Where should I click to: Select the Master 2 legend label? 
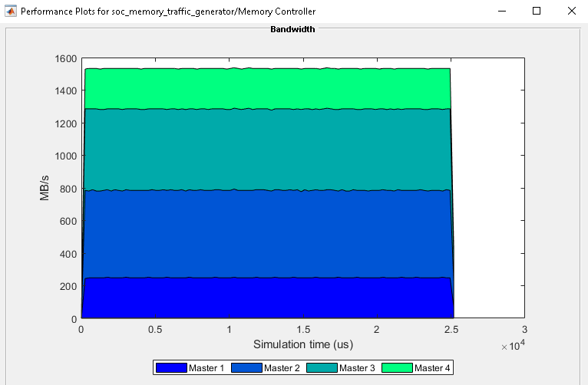(x=282, y=368)
